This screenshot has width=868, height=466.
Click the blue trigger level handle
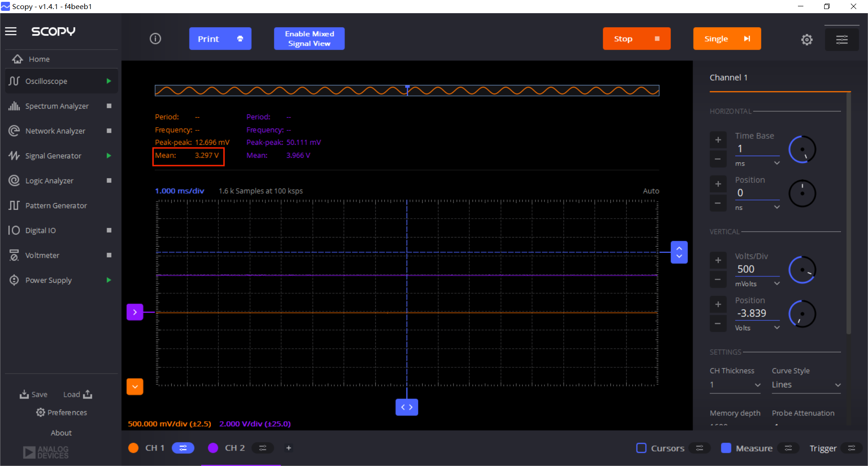point(679,252)
